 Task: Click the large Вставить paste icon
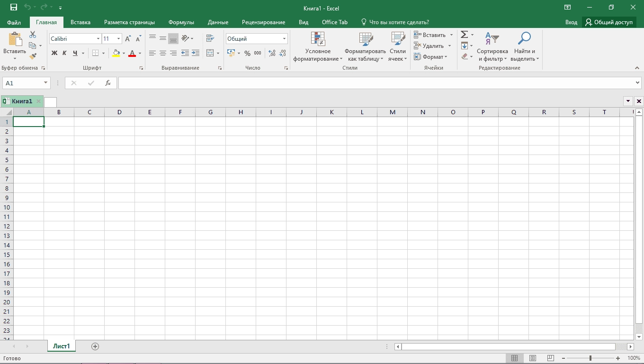coord(15,40)
